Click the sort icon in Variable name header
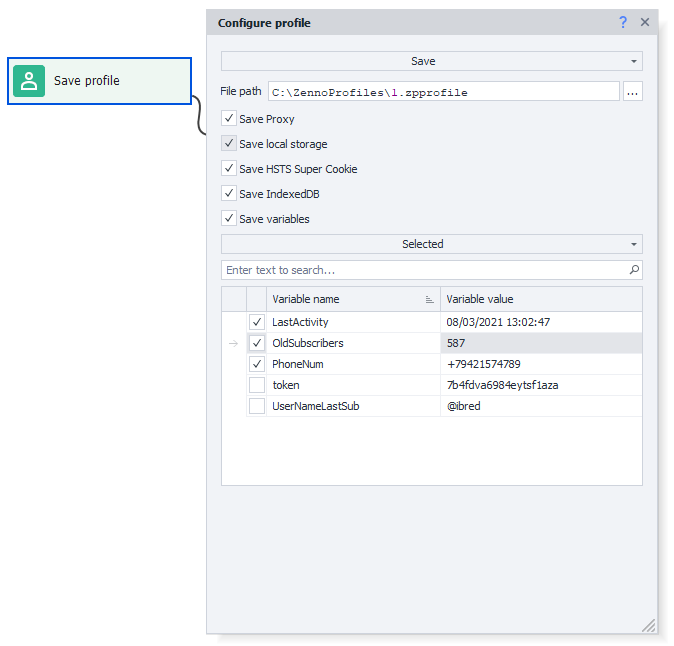 [x=429, y=299]
